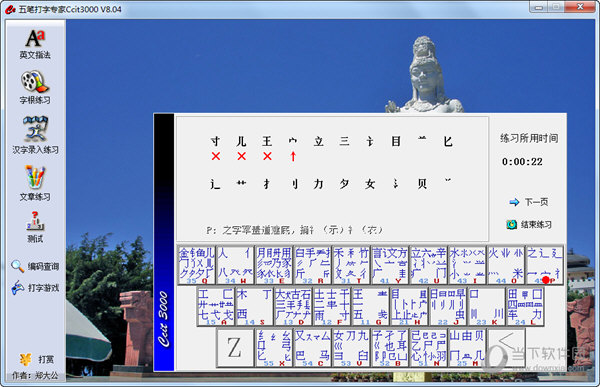Minimize the Ccit3000 window
Image resolution: width=600 pixels, height=387 pixels.
pyautogui.click(x=539, y=7)
